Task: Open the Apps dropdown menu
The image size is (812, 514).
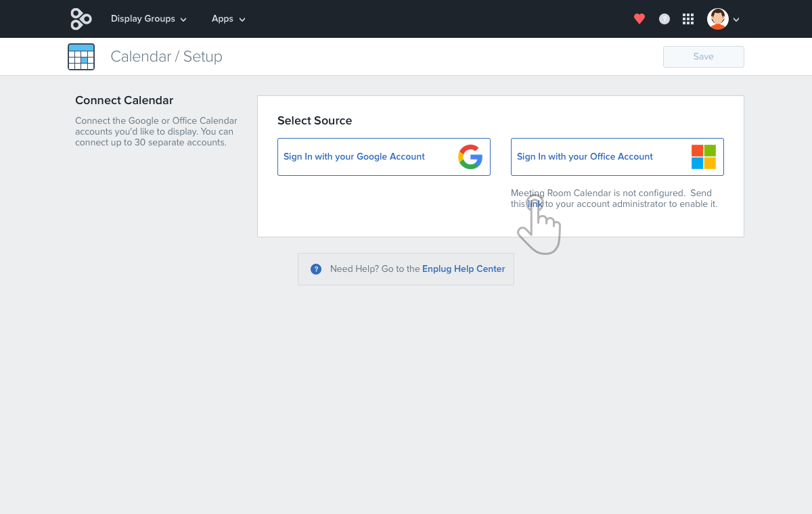Action: coord(229,19)
